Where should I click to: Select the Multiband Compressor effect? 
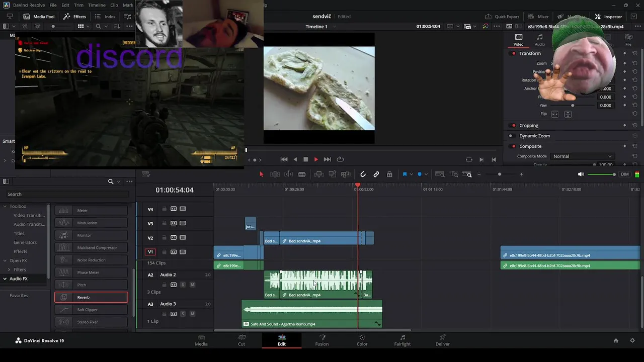91,247
